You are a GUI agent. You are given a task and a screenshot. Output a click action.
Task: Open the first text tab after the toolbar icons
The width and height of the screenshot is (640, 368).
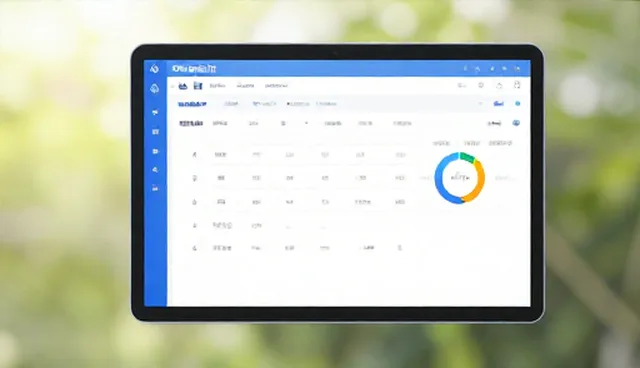point(217,86)
